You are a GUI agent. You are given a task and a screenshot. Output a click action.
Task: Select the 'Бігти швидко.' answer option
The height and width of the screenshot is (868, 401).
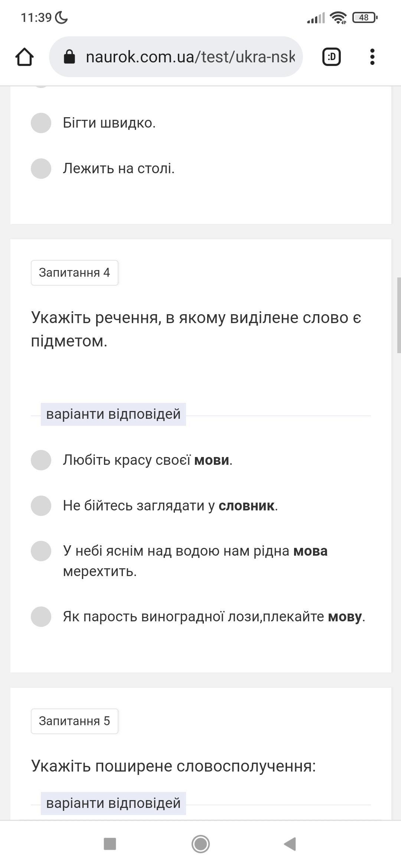[41, 123]
